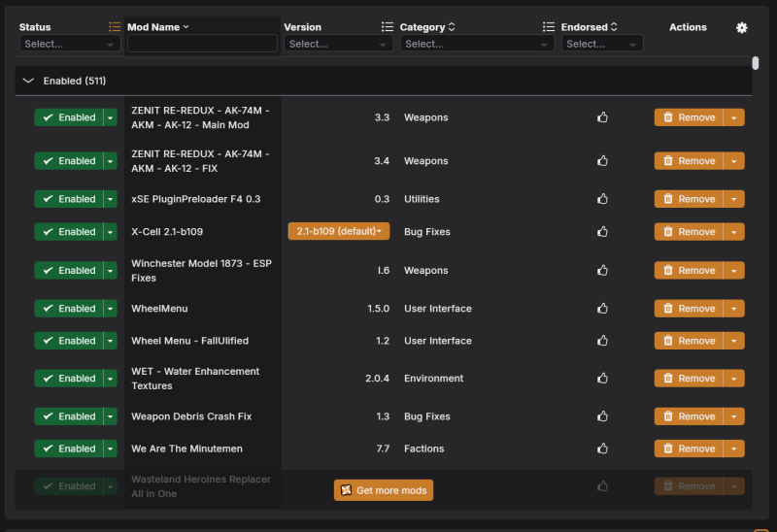Toggle Enabled status for X-Cell 2.1-b109
777x532 pixels.
tap(69, 231)
